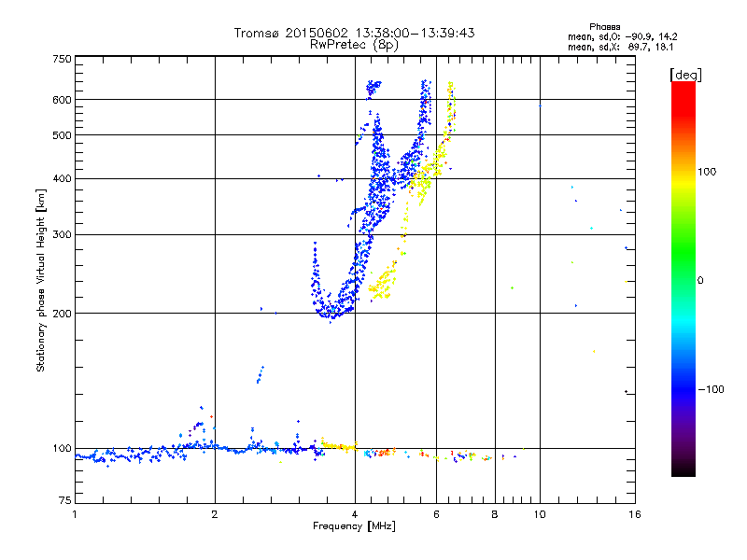The width and height of the screenshot is (747, 560).
Task: Click the x-axis tick label '10'
Action: tap(540, 514)
